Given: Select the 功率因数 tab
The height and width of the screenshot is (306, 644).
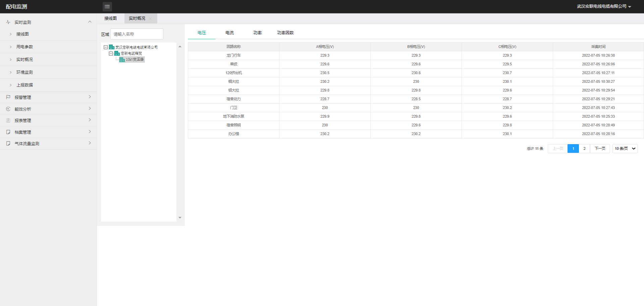Looking at the screenshot, I should (285, 33).
